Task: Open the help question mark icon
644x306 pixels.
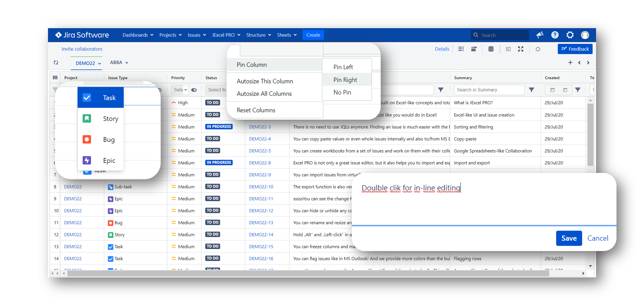Action: (x=555, y=35)
